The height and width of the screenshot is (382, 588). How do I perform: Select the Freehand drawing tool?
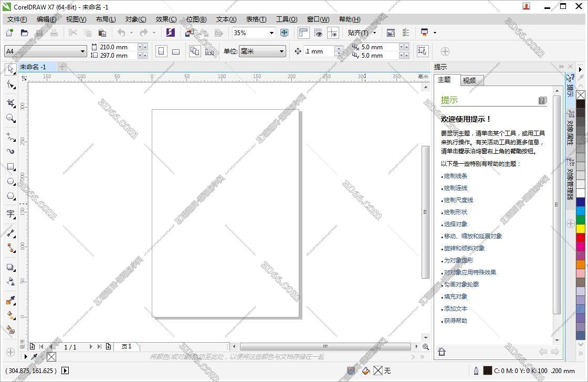click(x=10, y=136)
